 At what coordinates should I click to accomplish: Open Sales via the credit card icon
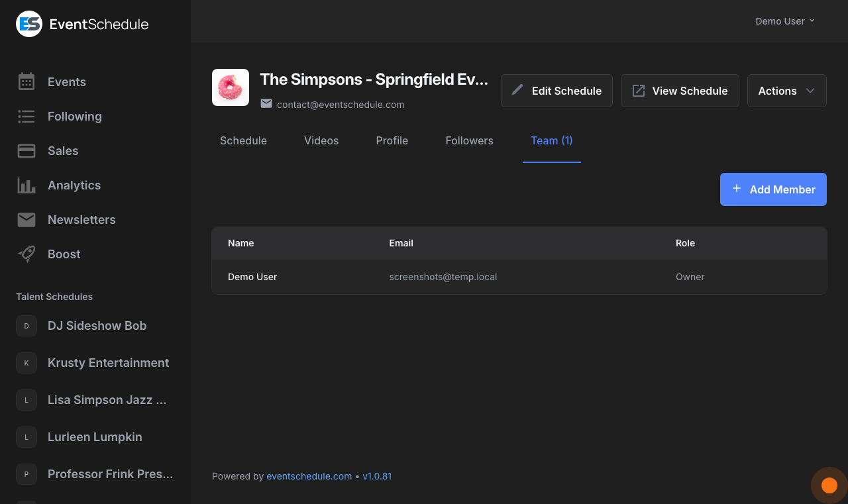pyautogui.click(x=26, y=151)
